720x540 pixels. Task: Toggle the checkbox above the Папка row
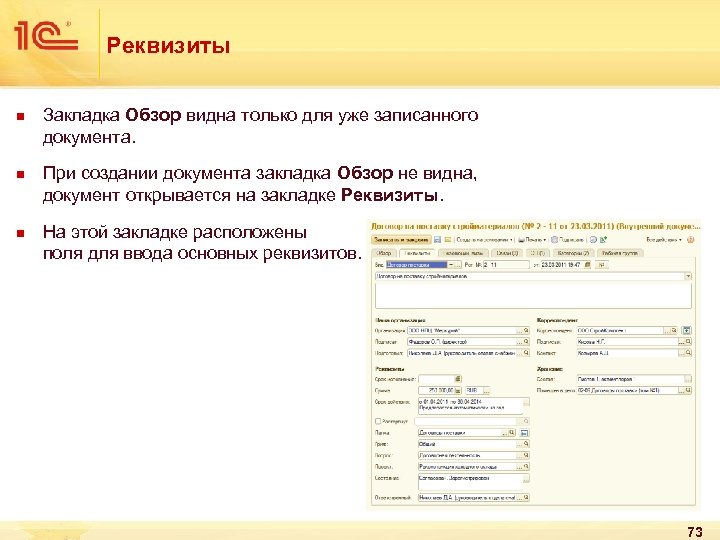coord(378,421)
